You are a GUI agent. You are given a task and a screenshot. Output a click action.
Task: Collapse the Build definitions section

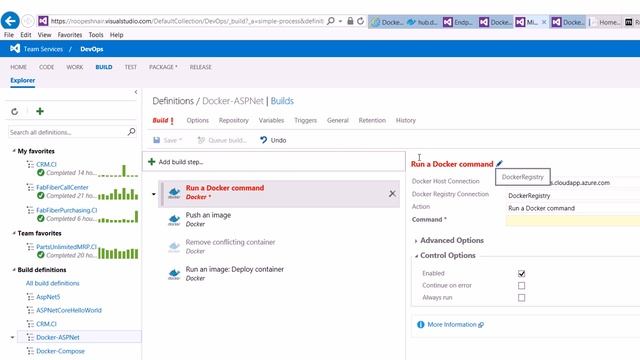point(14,270)
